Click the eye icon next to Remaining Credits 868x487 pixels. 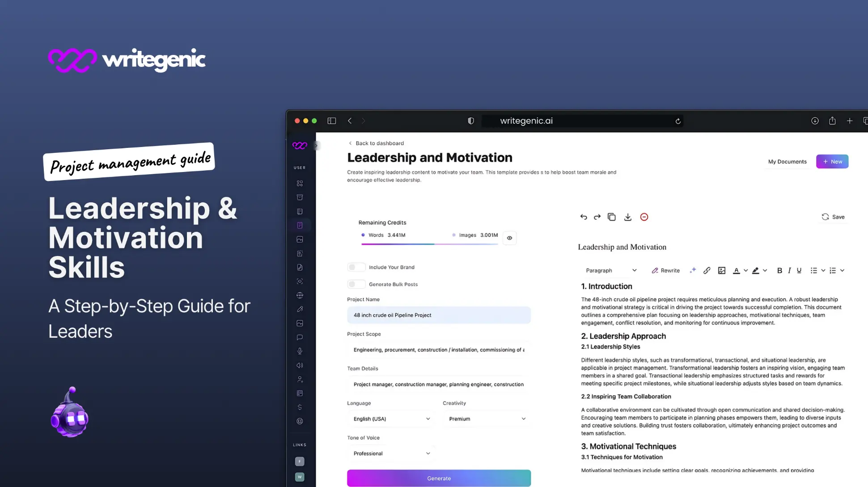click(509, 238)
